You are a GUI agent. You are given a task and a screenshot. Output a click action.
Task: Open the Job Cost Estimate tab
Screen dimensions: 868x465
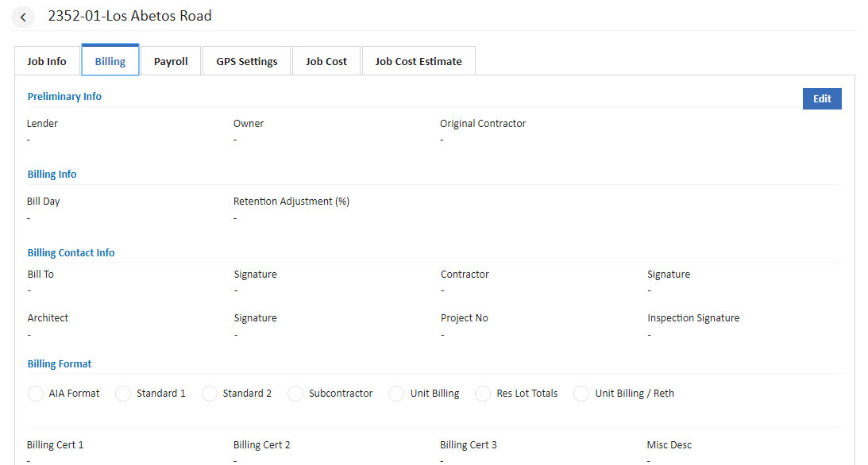[419, 60]
